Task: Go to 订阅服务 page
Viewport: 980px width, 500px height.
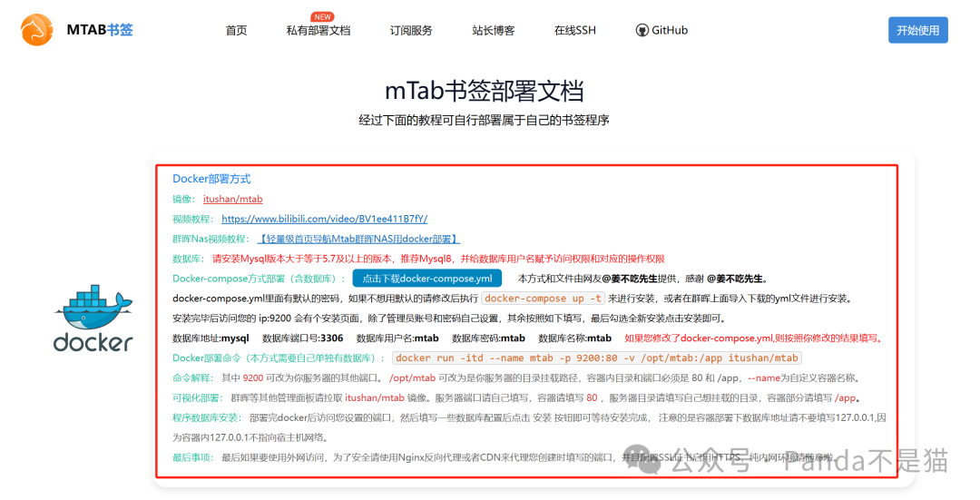Action: pos(411,30)
